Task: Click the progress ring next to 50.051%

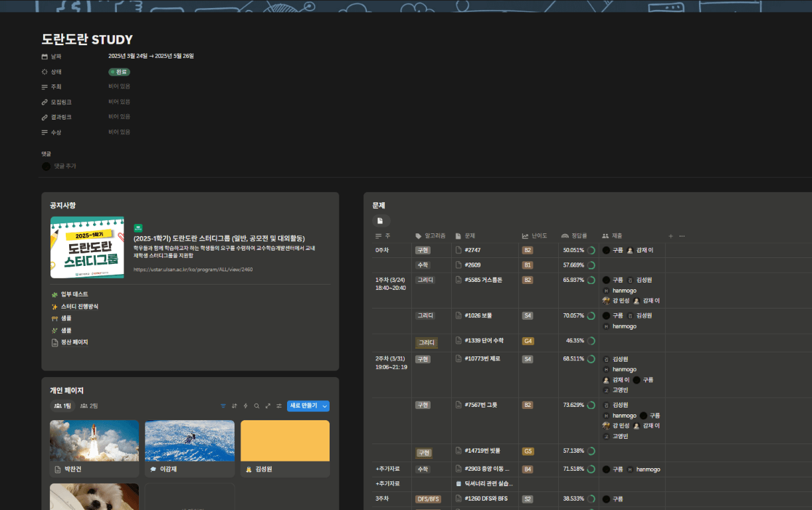Action: (x=591, y=251)
